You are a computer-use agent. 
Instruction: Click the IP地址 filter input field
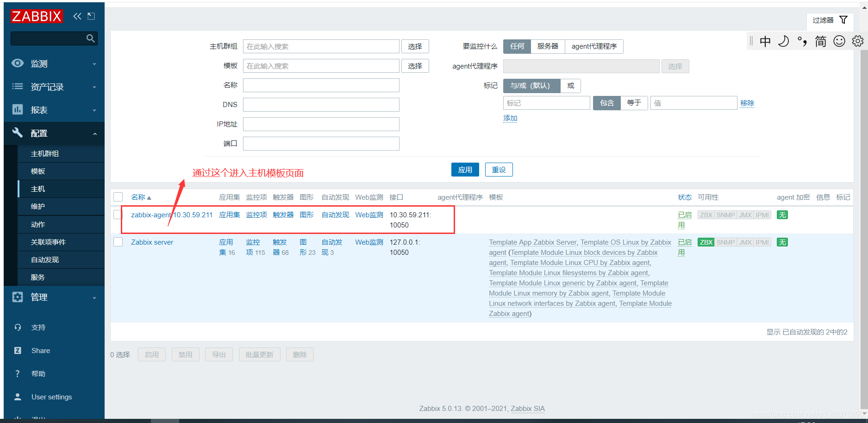pos(321,124)
